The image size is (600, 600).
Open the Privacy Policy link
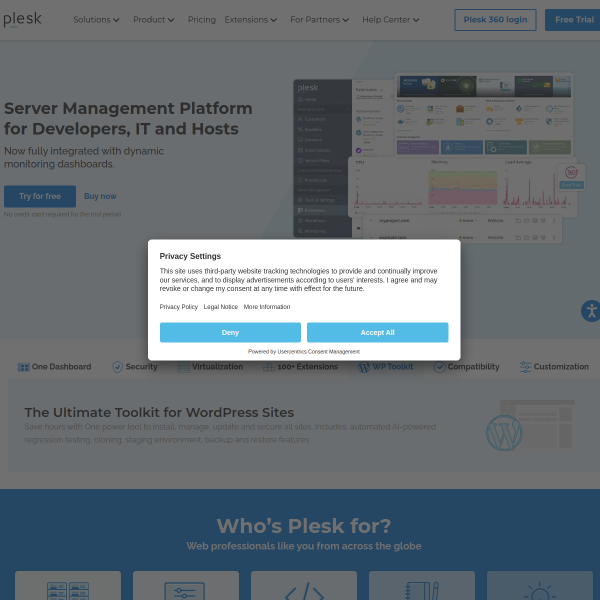point(179,307)
